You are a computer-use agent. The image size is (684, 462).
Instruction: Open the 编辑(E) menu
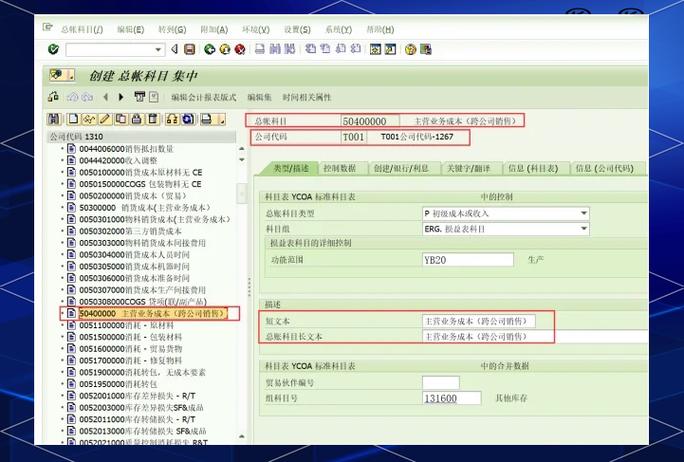point(130,30)
